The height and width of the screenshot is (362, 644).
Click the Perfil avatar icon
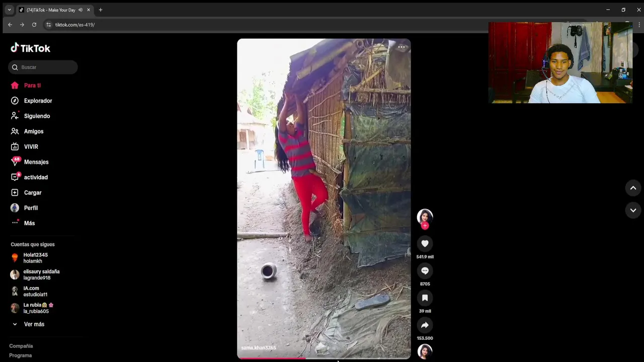pyautogui.click(x=15, y=208)
